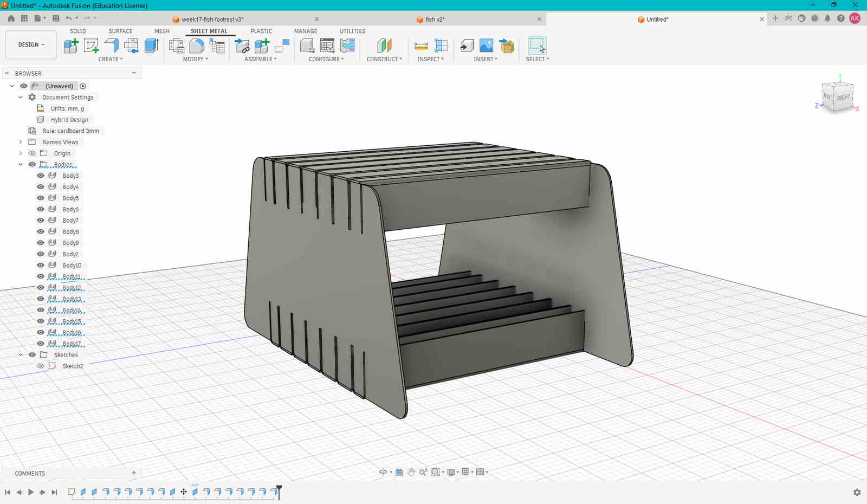This screenshot has width=867, height=504.
Task: Click the Create Sketch icon
Action: 91,46
